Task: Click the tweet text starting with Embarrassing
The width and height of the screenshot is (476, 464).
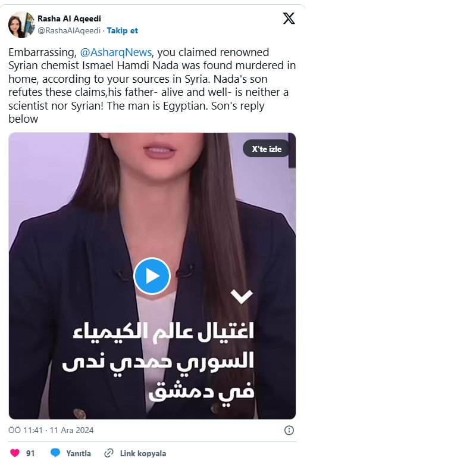Action: tap(152, 85)
